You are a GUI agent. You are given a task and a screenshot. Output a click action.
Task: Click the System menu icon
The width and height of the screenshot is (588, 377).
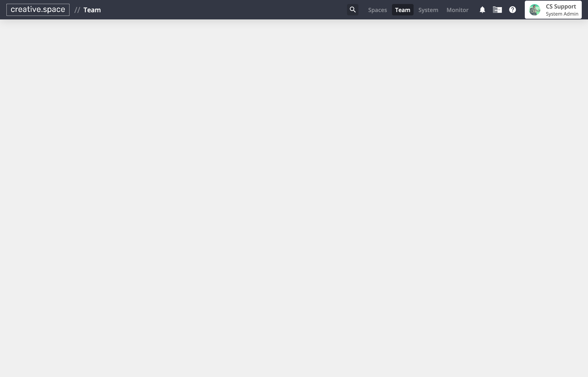(x=428, y=9)
